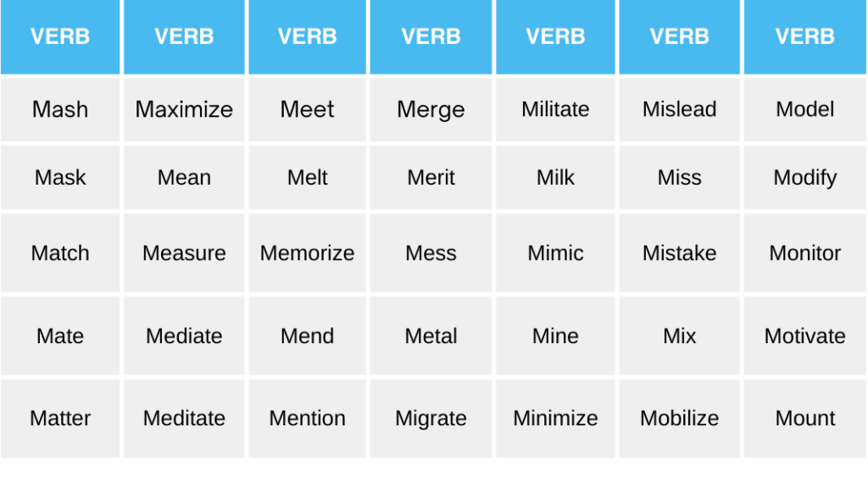Click the word Meet
The image size is (868, 488).
(308, 109)
